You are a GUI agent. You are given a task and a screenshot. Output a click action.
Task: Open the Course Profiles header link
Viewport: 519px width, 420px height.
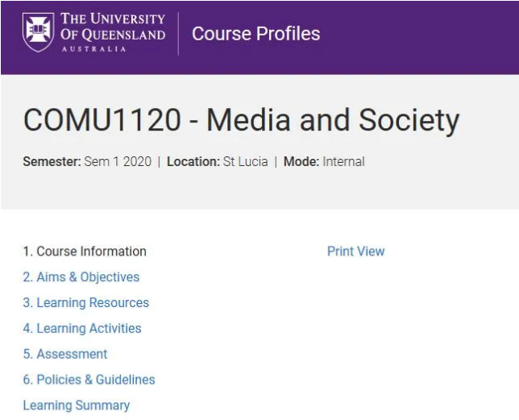click(x=255, y=34)
